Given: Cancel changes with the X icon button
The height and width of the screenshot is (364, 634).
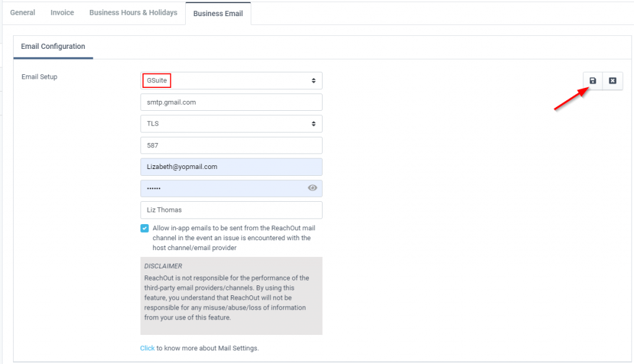Looking at the screenshot, I should point(612,81).
